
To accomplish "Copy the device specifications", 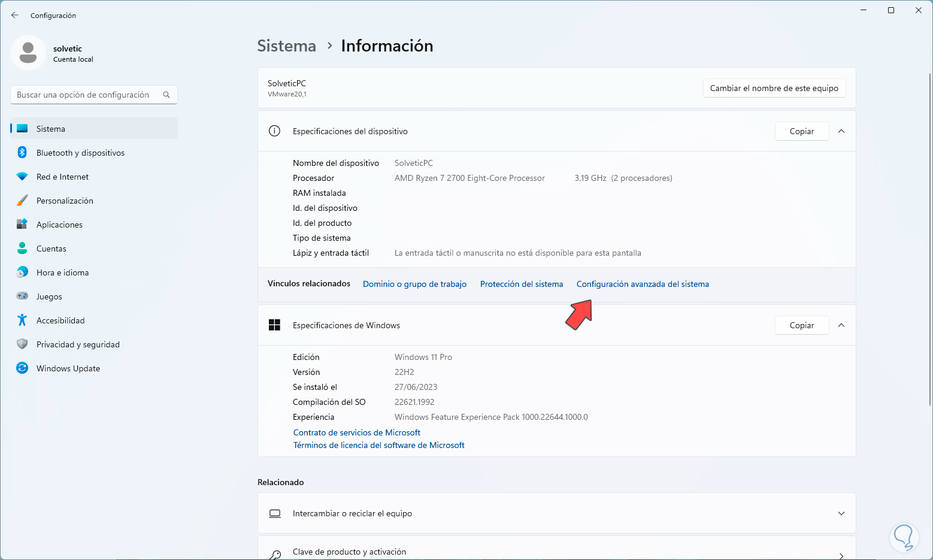I will [801, 131].
